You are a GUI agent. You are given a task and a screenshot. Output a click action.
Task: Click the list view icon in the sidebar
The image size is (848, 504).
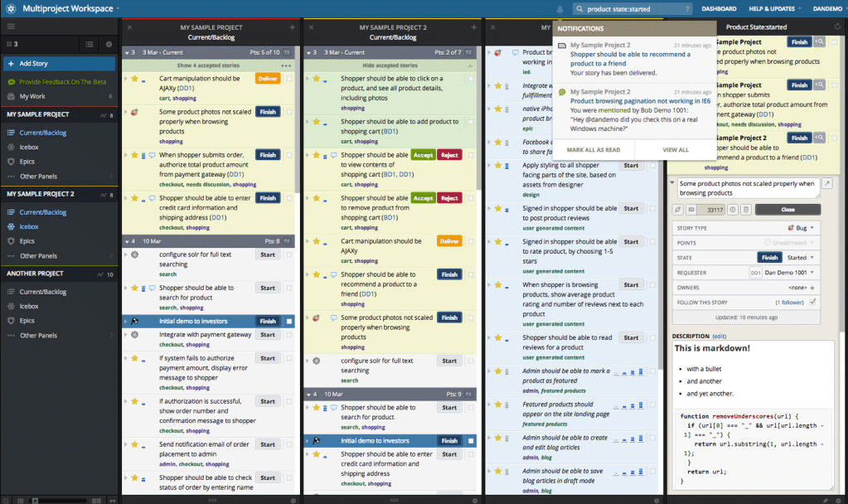point(90,44)
